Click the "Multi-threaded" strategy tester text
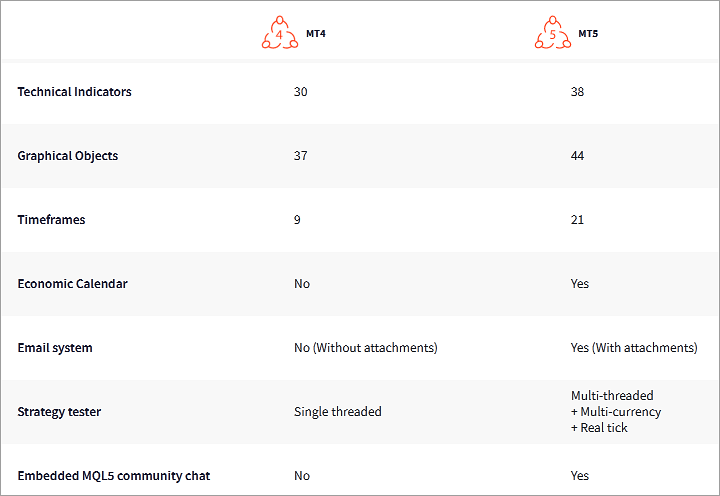Image resolution: width=720 pixels, height=496 pixels. click(x=612, y=396)
